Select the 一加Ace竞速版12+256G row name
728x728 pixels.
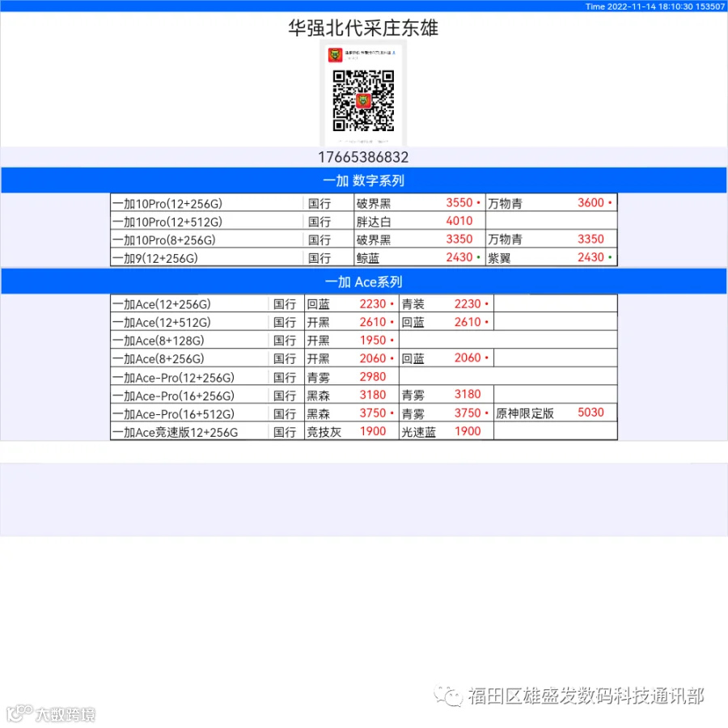click(176, 432)
